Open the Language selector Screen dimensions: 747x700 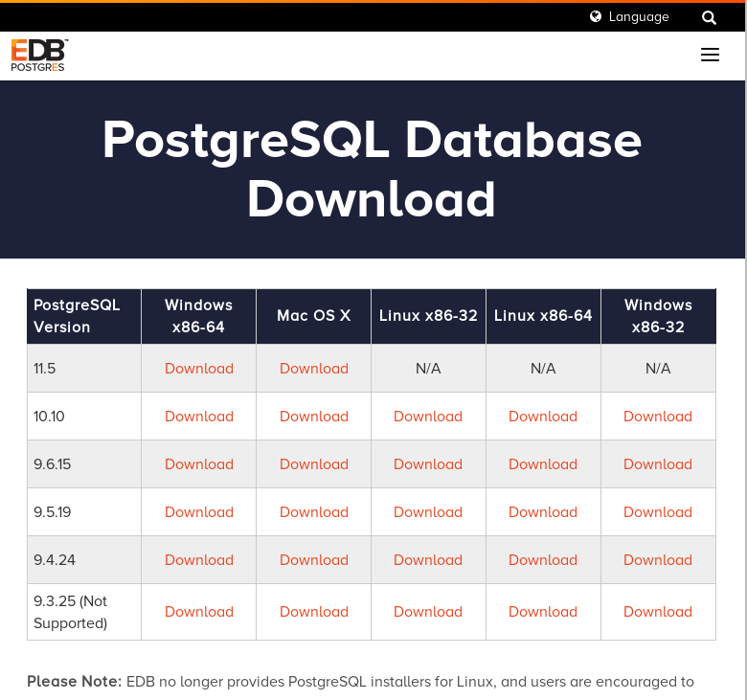point(638,16)
